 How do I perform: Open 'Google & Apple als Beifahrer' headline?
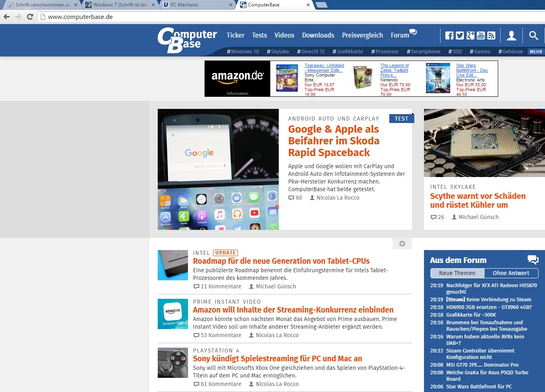[x=334, y=141]
